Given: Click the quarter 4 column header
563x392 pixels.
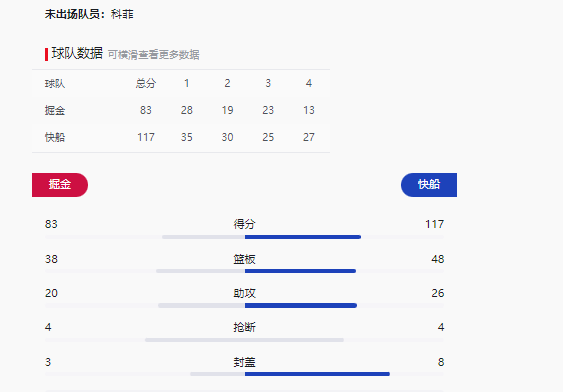Looking at the screenshot, I should point(309,84).
